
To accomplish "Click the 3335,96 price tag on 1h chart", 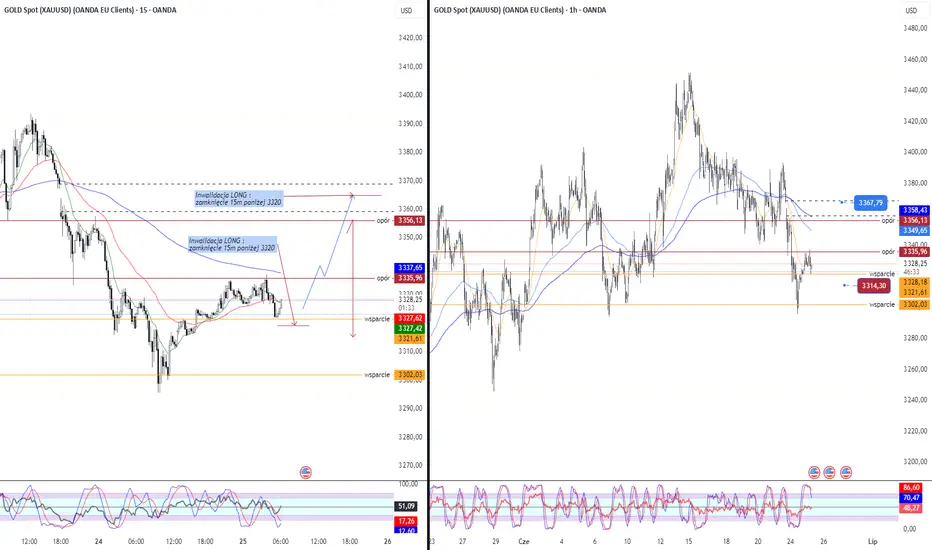I will [x=915, y=252].
